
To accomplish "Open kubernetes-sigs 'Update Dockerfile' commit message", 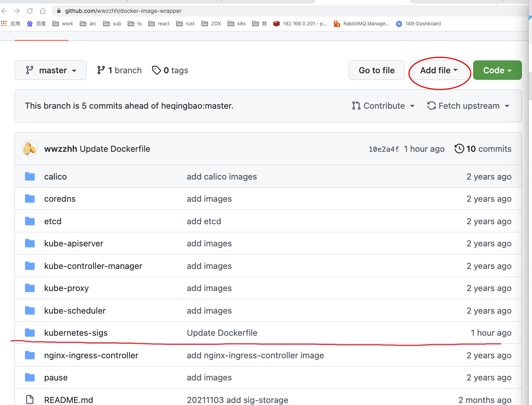I will tap(222, 333).
